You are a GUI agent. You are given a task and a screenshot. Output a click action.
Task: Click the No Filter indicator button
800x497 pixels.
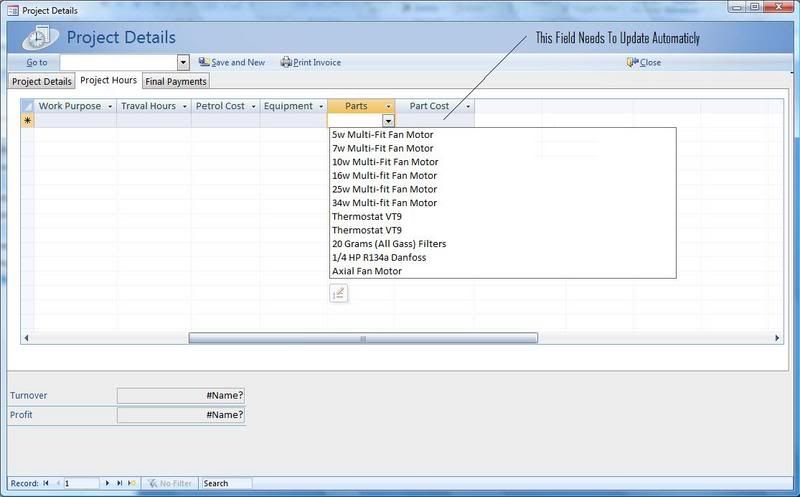click(169, 483)
